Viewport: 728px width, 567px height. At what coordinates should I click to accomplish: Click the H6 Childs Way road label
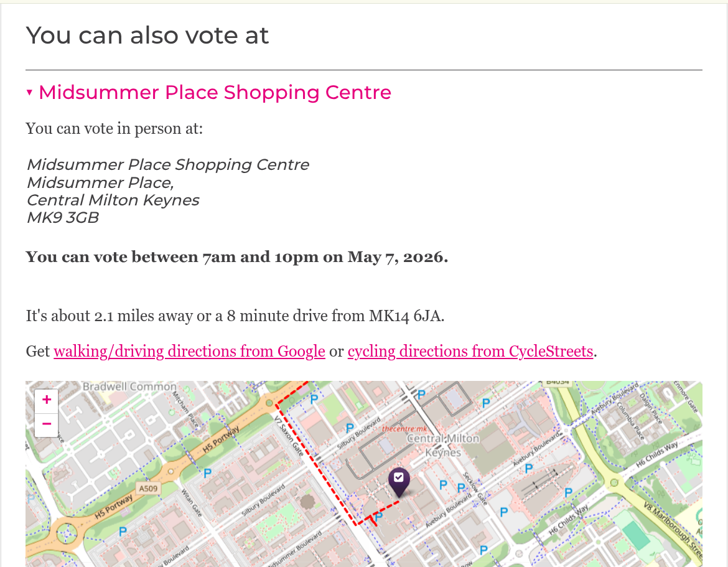pos(656,456)
